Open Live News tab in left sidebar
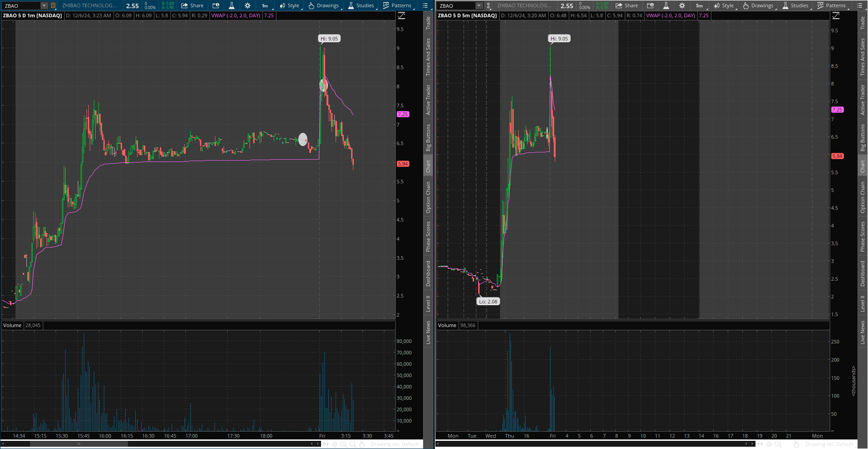This screenshot has height=449, width=868. 428,332
